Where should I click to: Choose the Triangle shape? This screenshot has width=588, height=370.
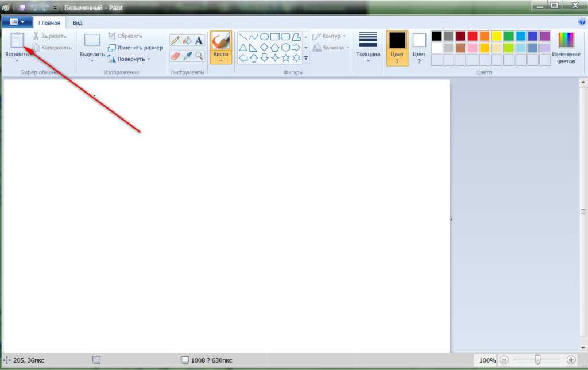[x=243, y=48]
